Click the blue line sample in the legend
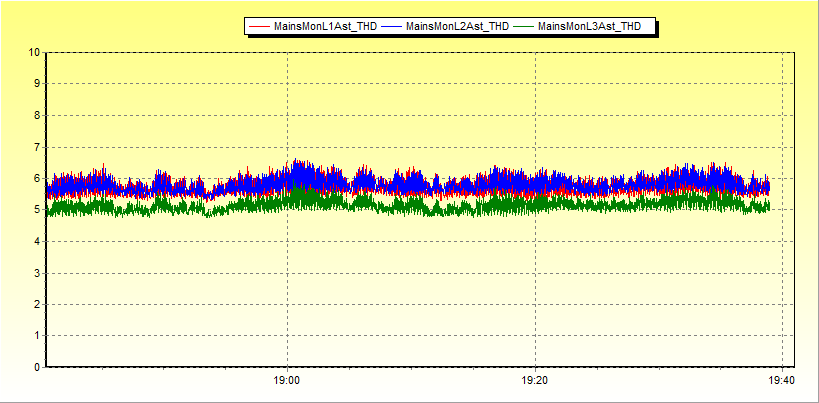The width and height of the screenshot is (819, 403). coord(392,27)
